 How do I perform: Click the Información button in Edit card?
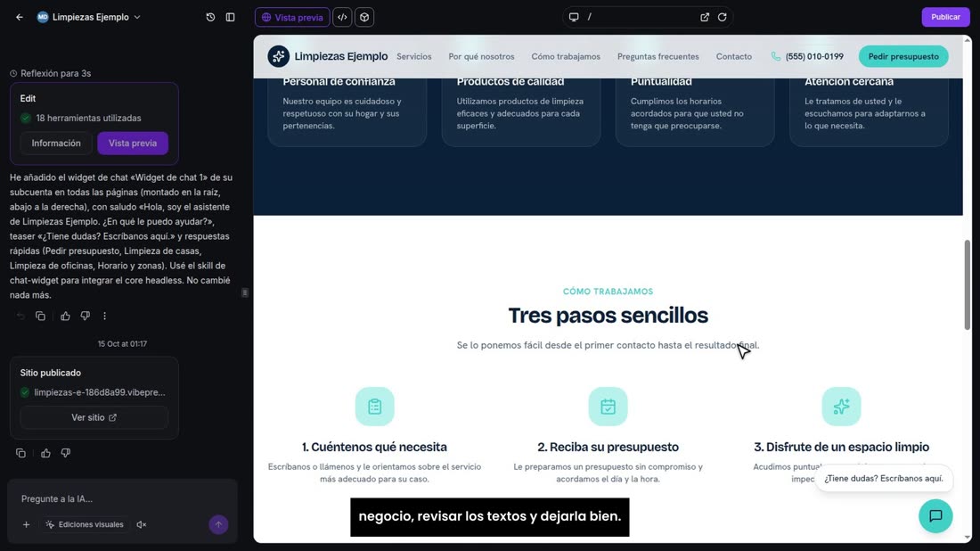tap(56, 144)
